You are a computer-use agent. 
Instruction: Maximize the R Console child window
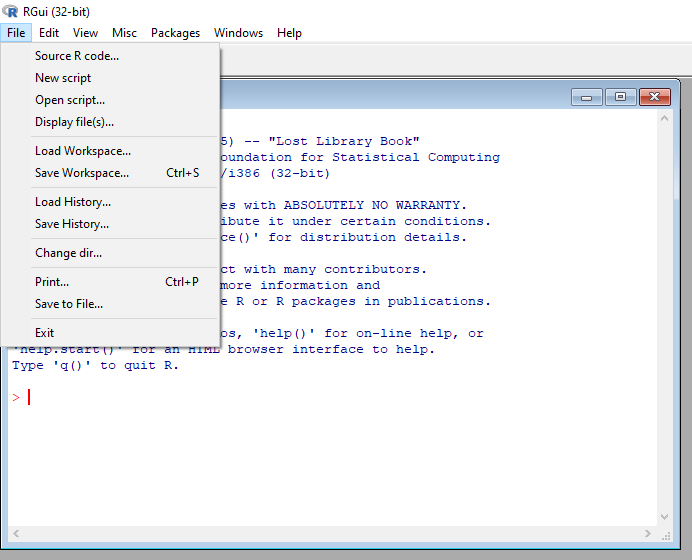click(x=620, y=97)
